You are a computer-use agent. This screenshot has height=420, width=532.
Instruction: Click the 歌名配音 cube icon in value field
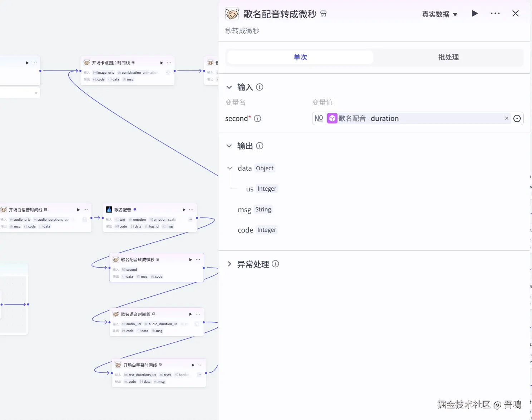[x=332, y=118]
